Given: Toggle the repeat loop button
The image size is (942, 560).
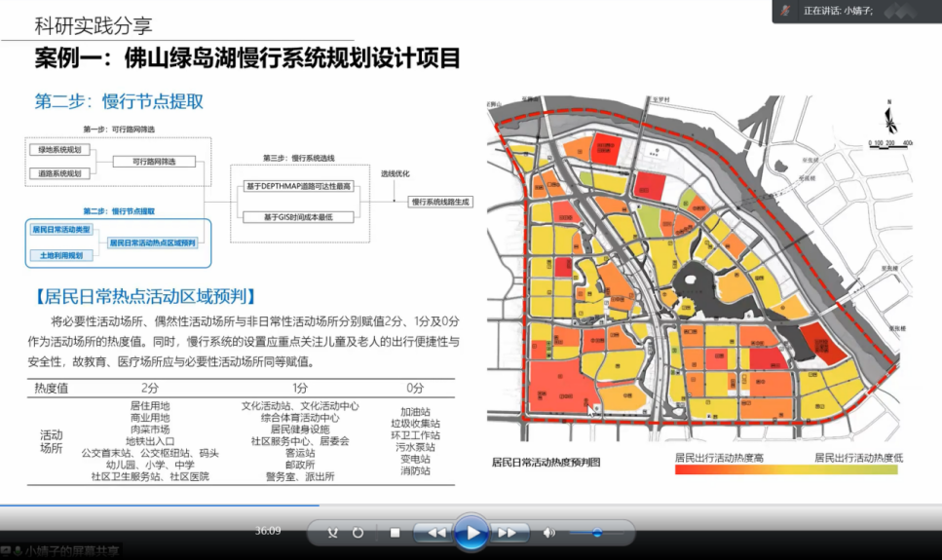Looking at the screenshot, I should [x=358, y=533].
